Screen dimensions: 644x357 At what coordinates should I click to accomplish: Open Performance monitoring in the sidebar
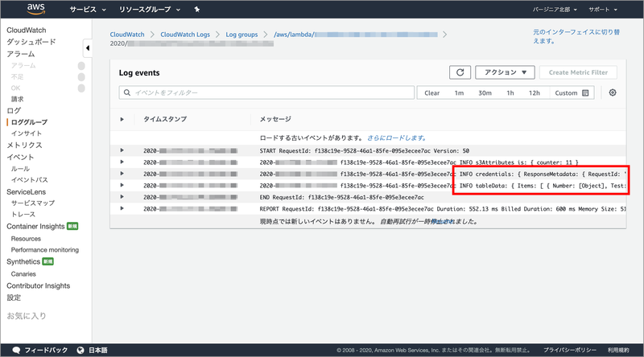45,249
